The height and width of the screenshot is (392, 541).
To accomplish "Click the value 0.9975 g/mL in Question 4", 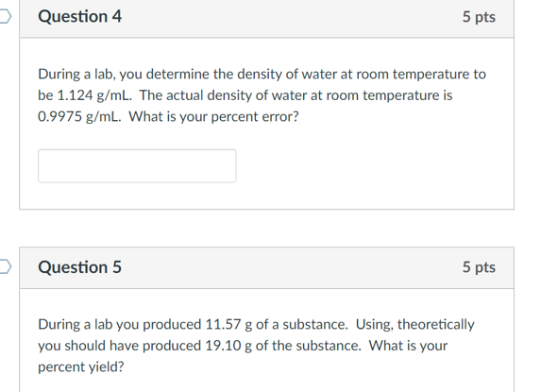I will tap(79, 116).
